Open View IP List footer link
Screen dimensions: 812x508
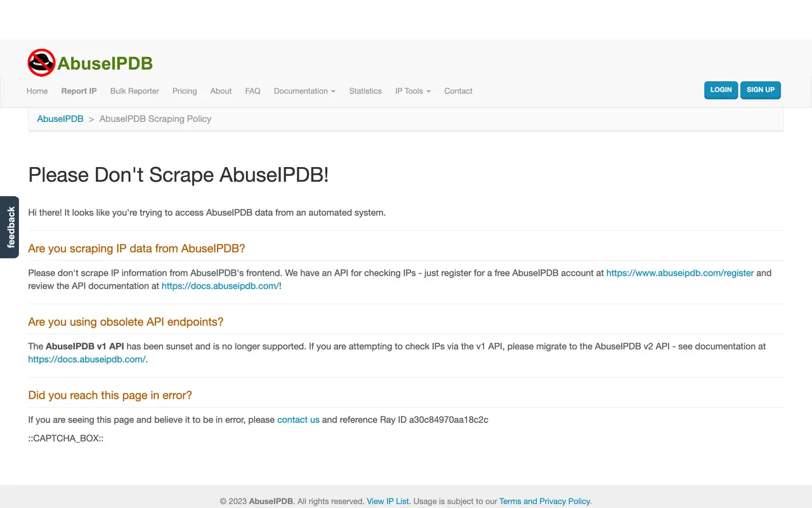[388, 501]
